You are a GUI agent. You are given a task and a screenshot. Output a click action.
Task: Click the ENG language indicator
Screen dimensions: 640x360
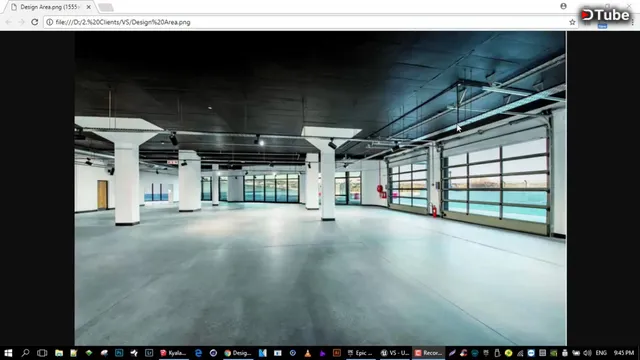[x=601, y=353]
